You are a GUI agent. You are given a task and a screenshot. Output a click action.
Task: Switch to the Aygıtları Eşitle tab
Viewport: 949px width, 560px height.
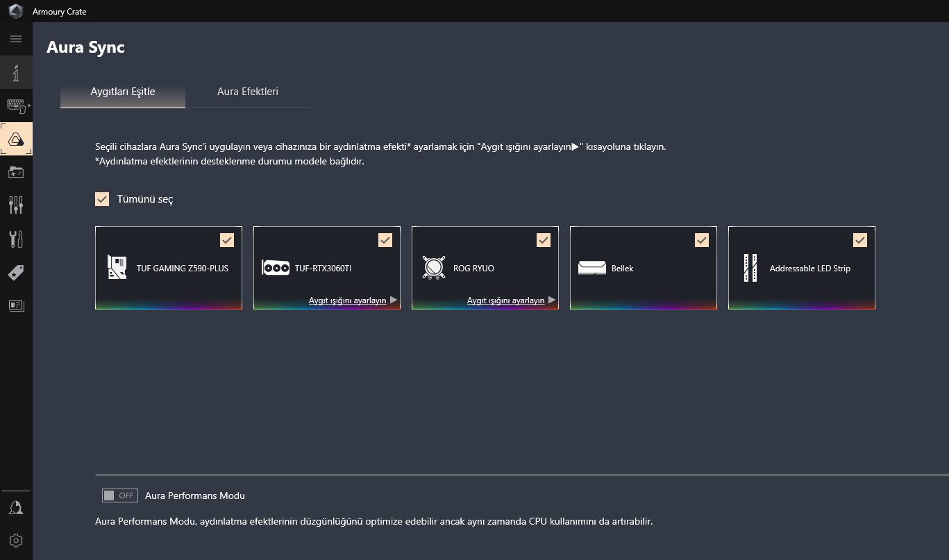point(123,92)
